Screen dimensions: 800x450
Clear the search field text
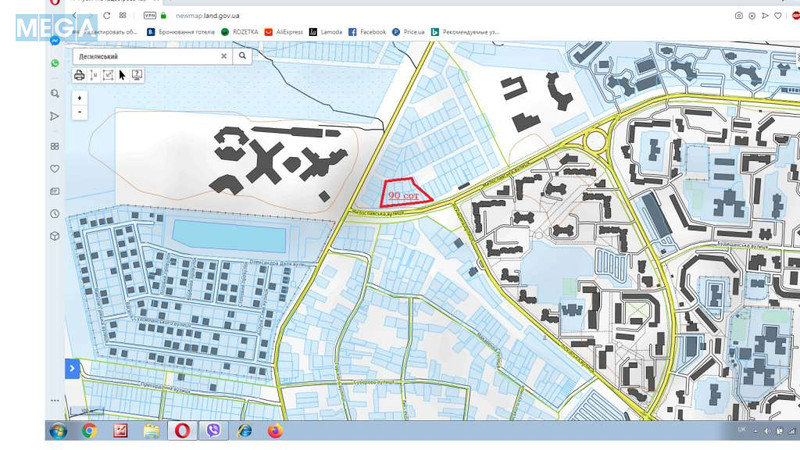(x=223, y=57)
